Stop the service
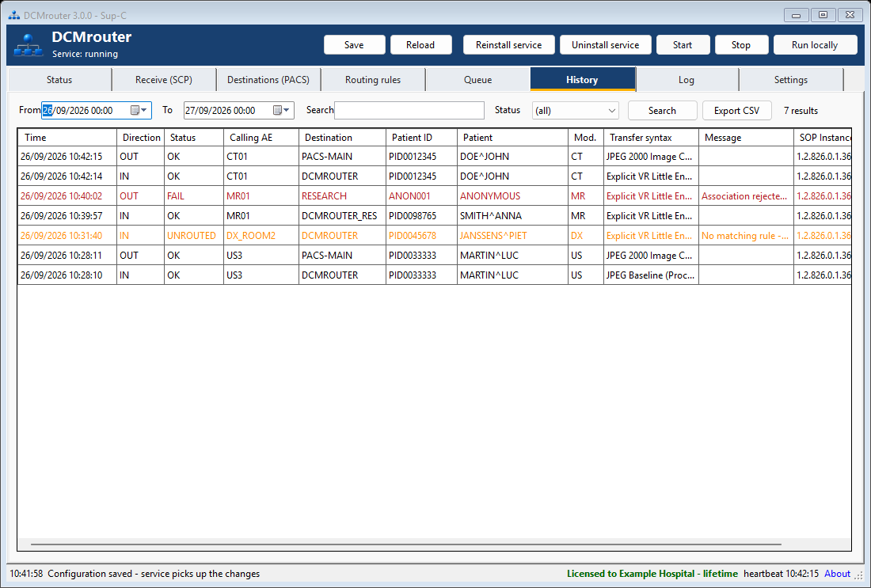This screenshot has width=871, height=588. (x=741, y=45)
